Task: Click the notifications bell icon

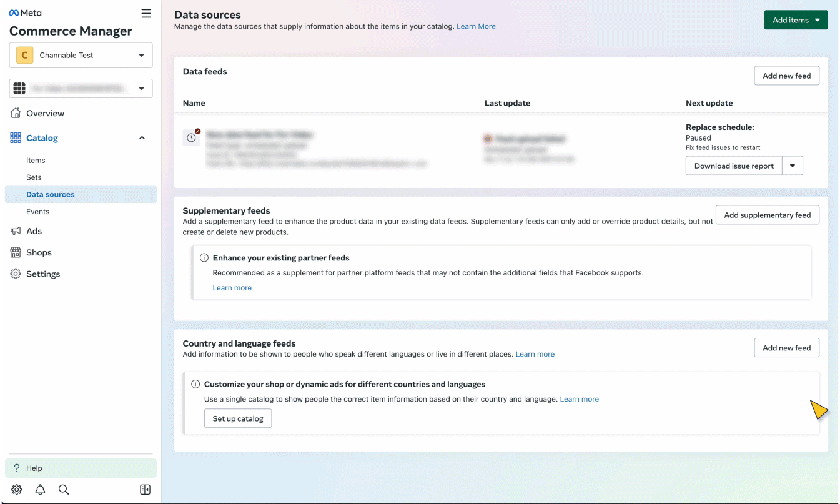Action: (x=40, y=490)
